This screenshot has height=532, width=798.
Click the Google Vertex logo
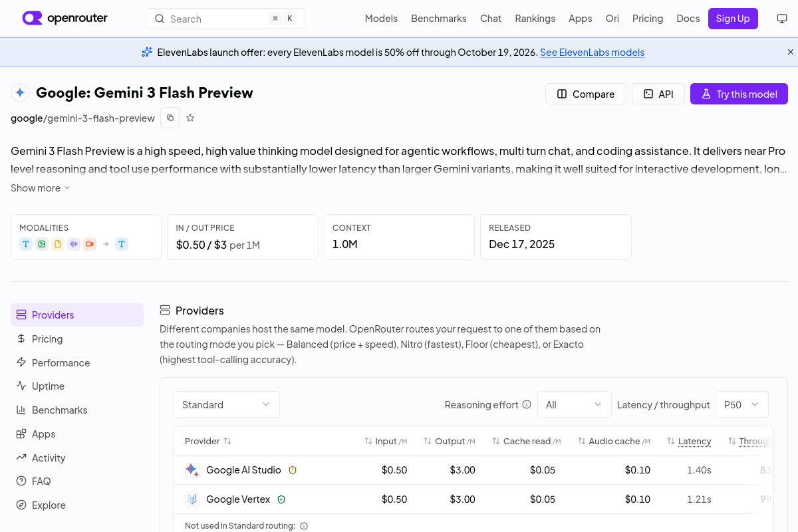[x=192, y=499]
